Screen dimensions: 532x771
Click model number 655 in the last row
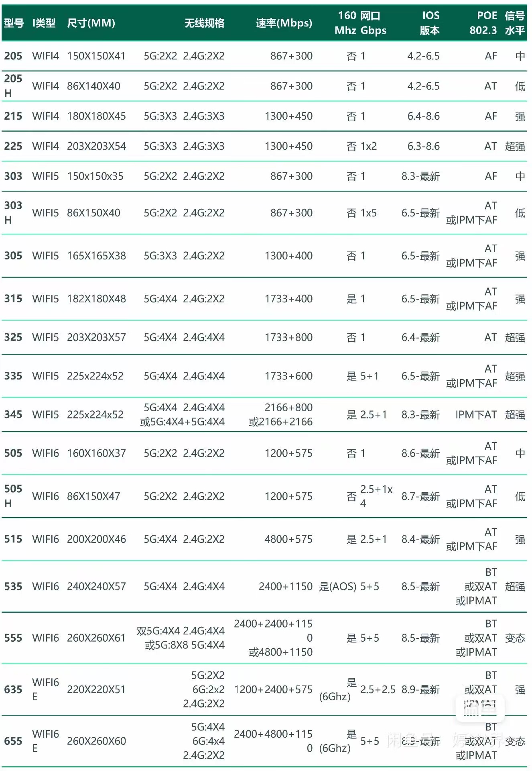pyautogui.click(x=13, y=741)
